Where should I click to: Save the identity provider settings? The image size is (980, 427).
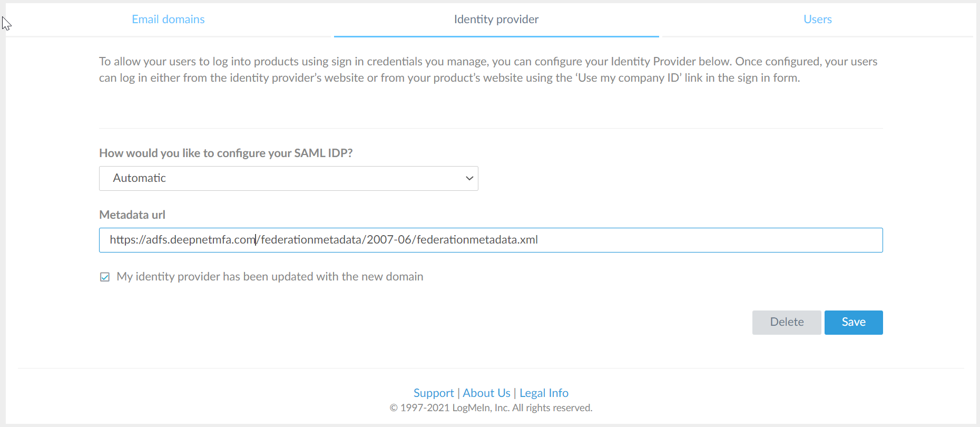(x=853, y=322)
